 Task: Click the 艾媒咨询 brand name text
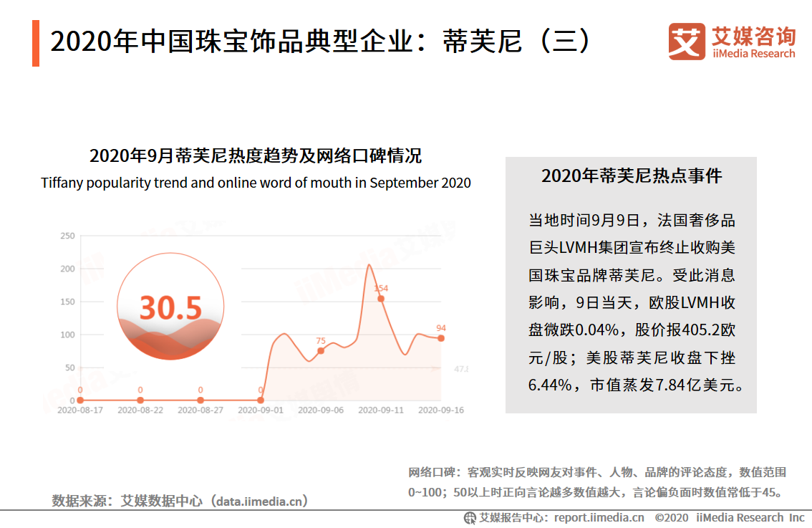click(753, 37)
